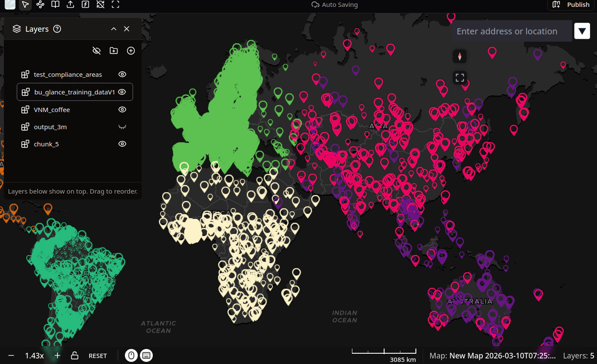The width and height of the screenshot is (597, 364).
Task: Toggle keyboard navigation mode
Action: tap(146, 355)
